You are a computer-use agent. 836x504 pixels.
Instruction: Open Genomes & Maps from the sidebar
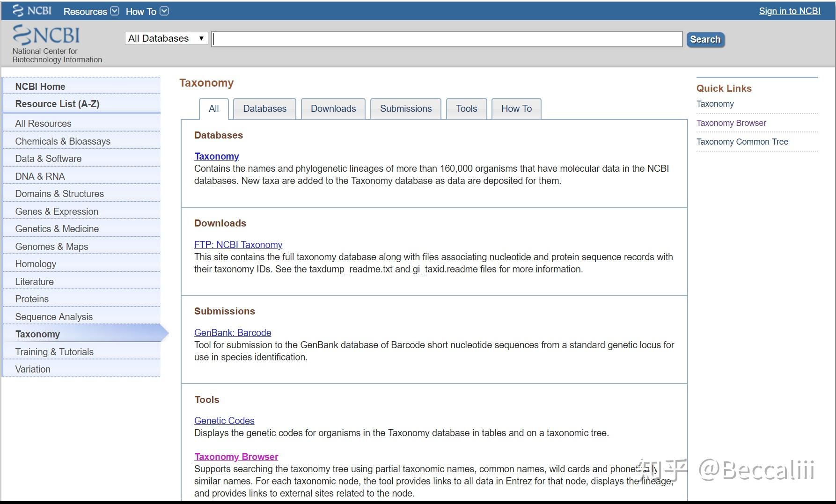(x=52, y=246)
